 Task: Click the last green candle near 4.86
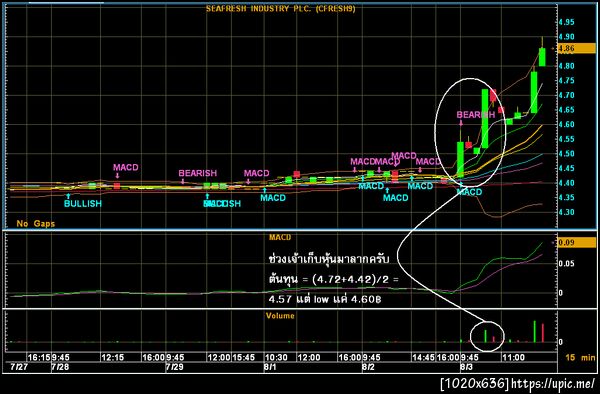point(542,57)
